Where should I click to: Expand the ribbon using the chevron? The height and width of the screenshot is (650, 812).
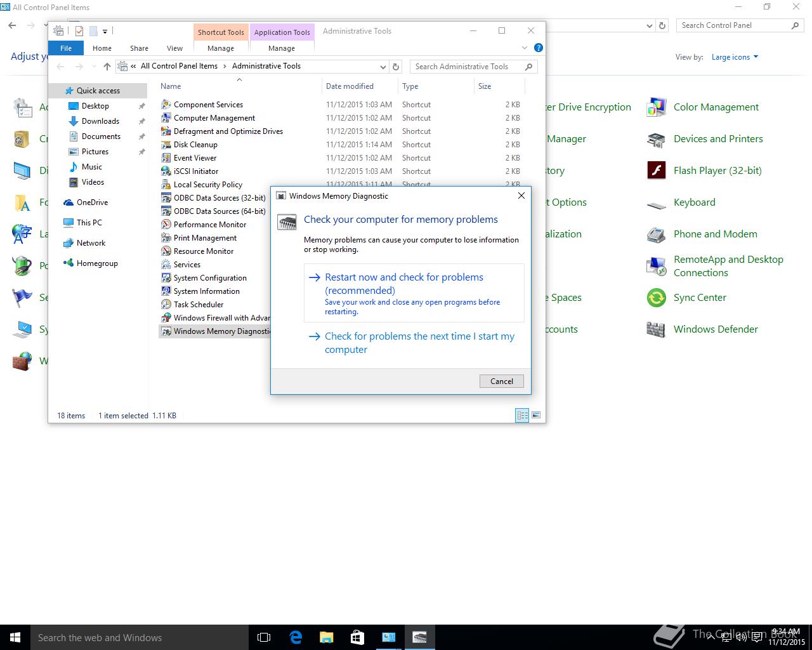click(524, 48)
